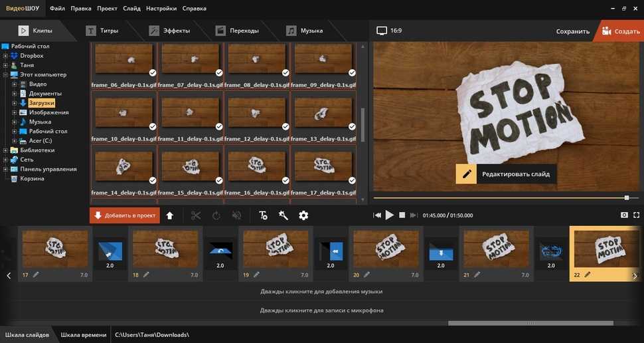Open the gear settings icon in the toolbar
This screenshot has height=343, width=644.
pos(303,215)
